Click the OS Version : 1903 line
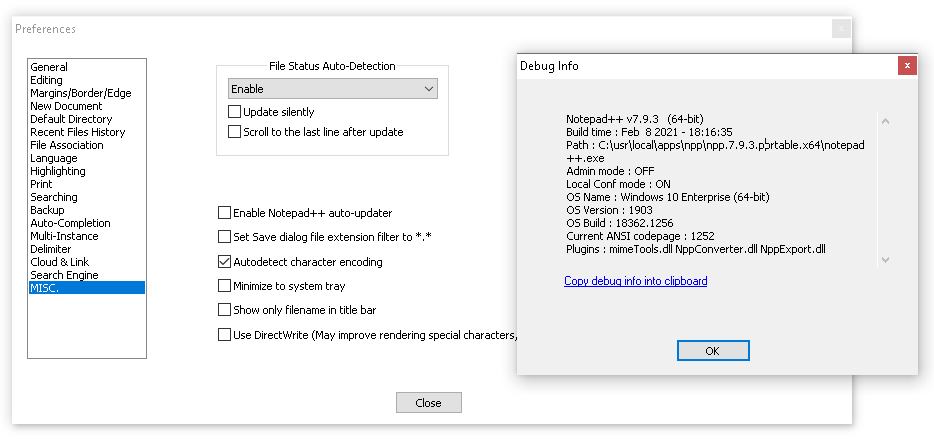Viewport: 934px width, 439px height. 609,210
